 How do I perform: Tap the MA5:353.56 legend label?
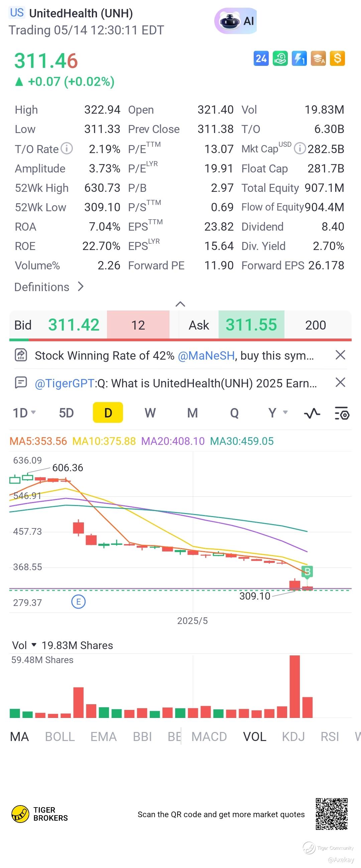(38, 441)
